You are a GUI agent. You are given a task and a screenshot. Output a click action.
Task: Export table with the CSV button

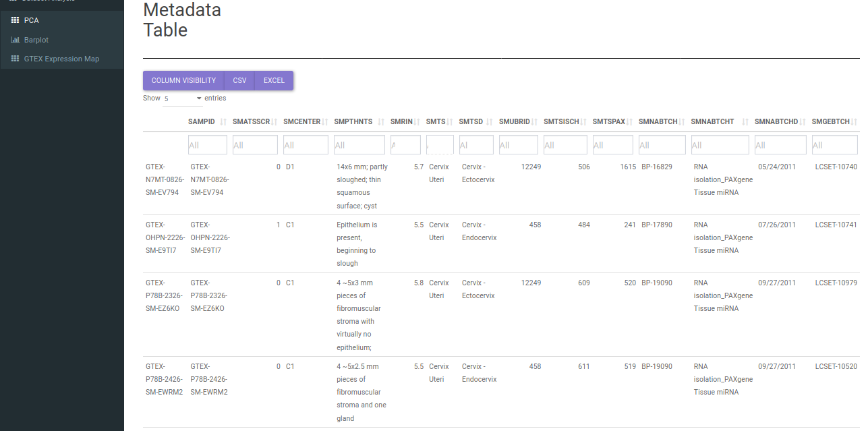click(239, 80)
